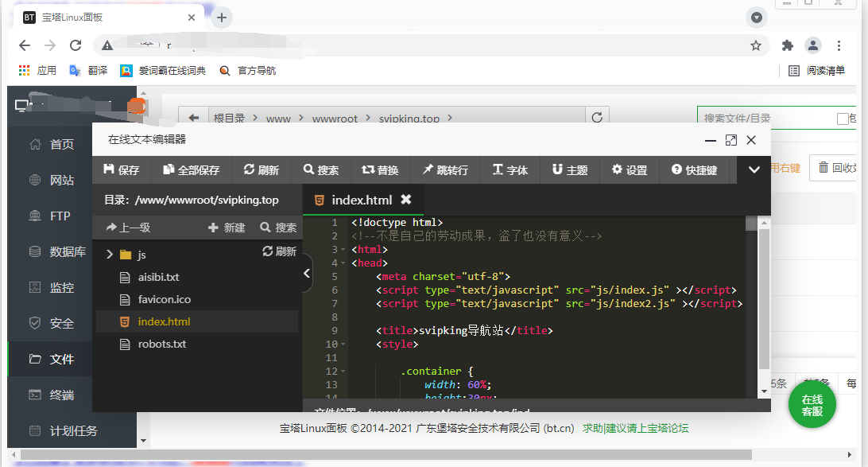Open FTP in the panel sidebar
The width and height of the screenshot is (868, 467).
pos(60,216)
